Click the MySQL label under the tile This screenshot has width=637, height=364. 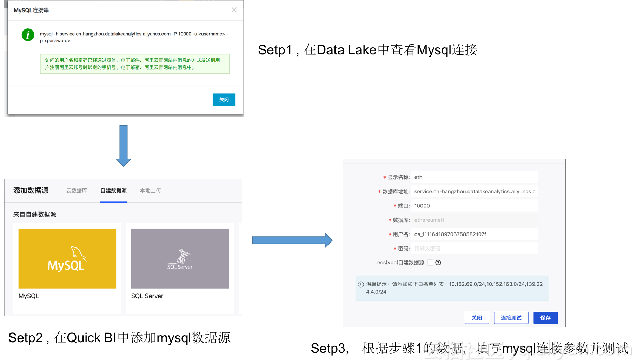29,296
